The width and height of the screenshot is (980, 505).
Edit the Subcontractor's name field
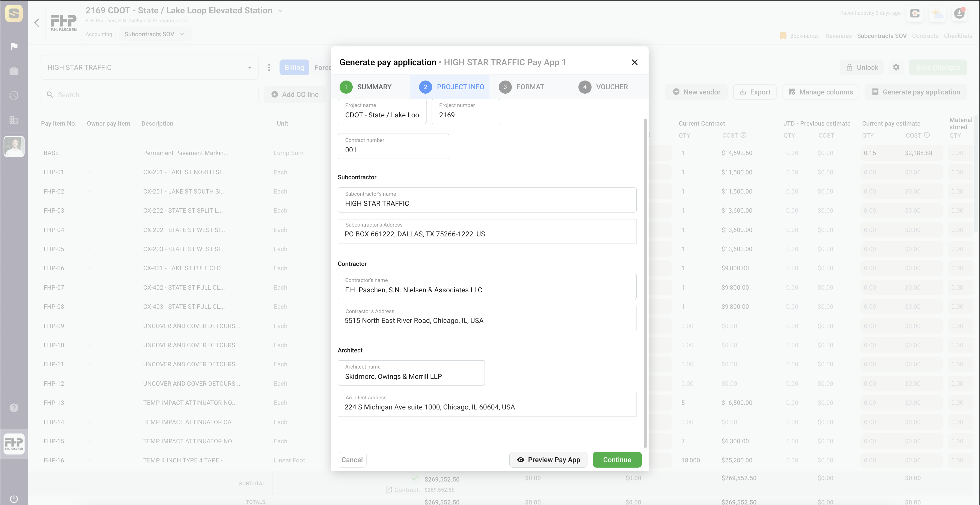487,200
